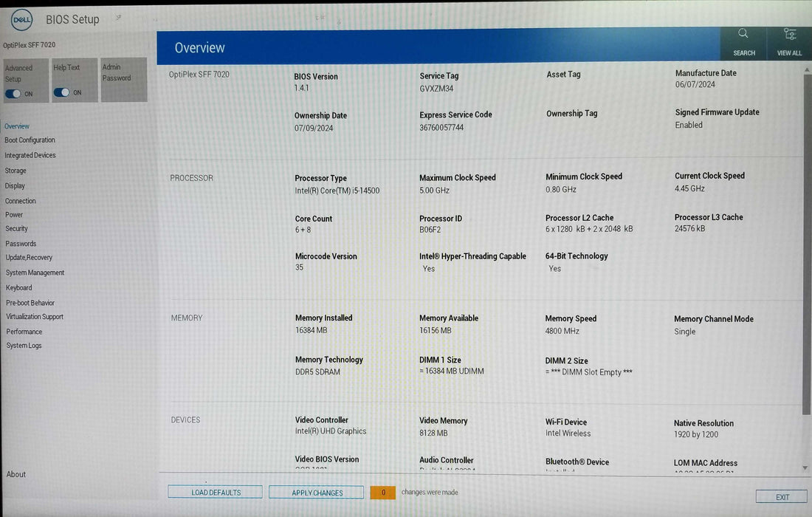Click DIMM 1 Size 16384 MB UDIMM
This screenshot has width=812, height=517.
(x=452, y=372)
